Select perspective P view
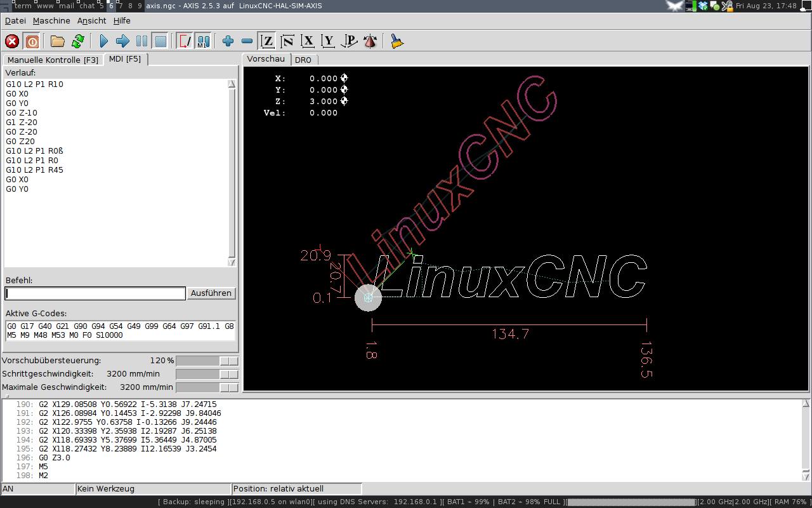The width and height of the screenshot is (812, 508). [x=349, y=41]
